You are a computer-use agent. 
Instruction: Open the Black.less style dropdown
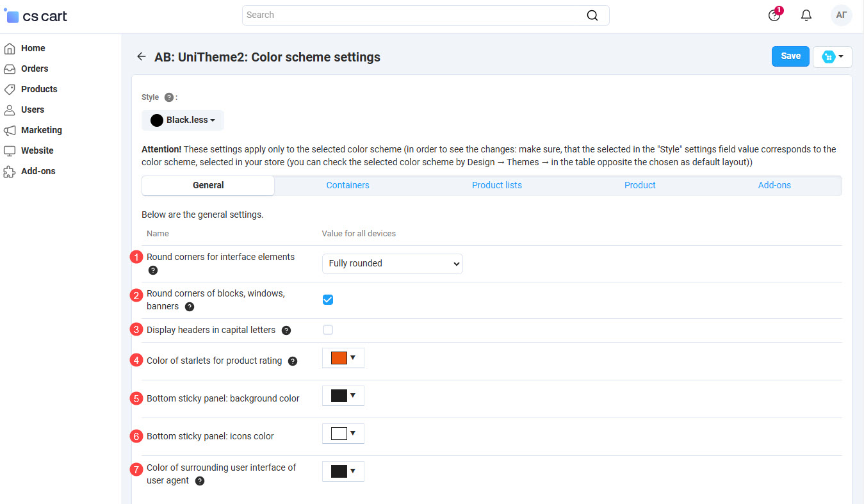(183, 120)
